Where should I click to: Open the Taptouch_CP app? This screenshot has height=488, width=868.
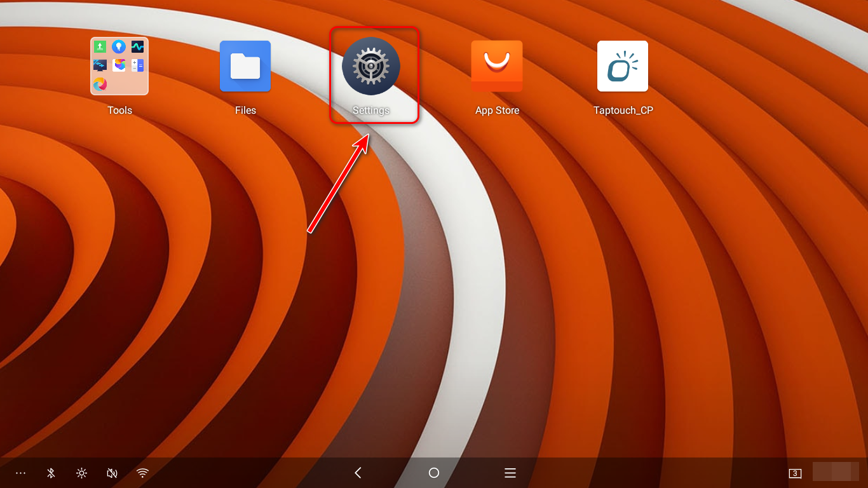coord(623,66)
